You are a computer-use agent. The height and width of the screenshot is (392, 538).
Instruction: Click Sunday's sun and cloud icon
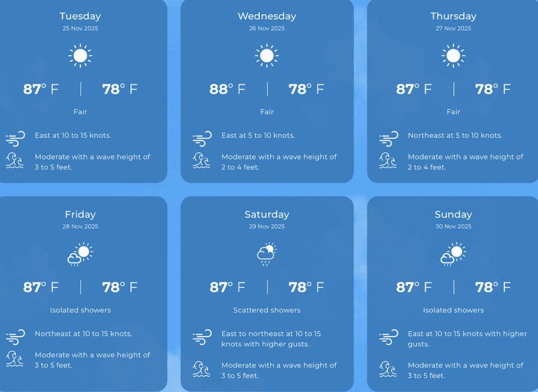[453, 254]
